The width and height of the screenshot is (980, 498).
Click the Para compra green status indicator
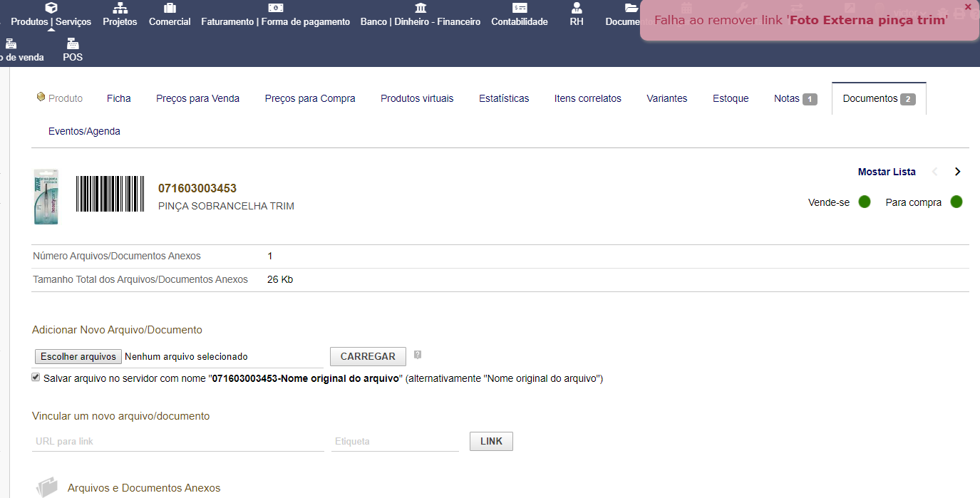coord(956,202)
